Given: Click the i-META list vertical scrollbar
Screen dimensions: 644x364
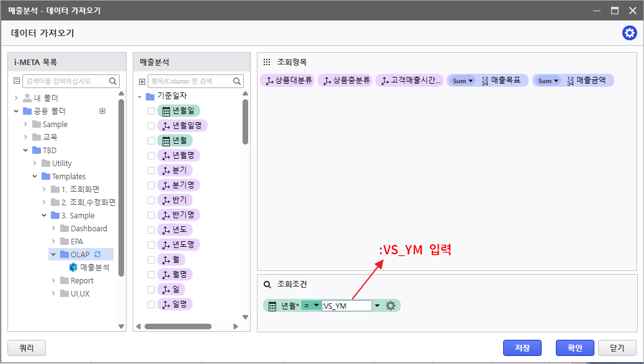Looking at the screenshot, I should [x=122, y=186].
